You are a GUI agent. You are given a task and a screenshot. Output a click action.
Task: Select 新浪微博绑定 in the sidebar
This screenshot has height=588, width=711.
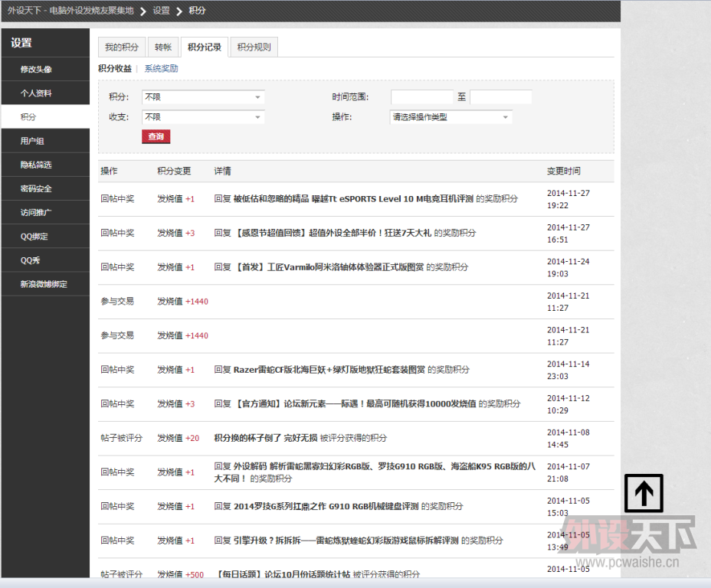click(x=44, y=284)
